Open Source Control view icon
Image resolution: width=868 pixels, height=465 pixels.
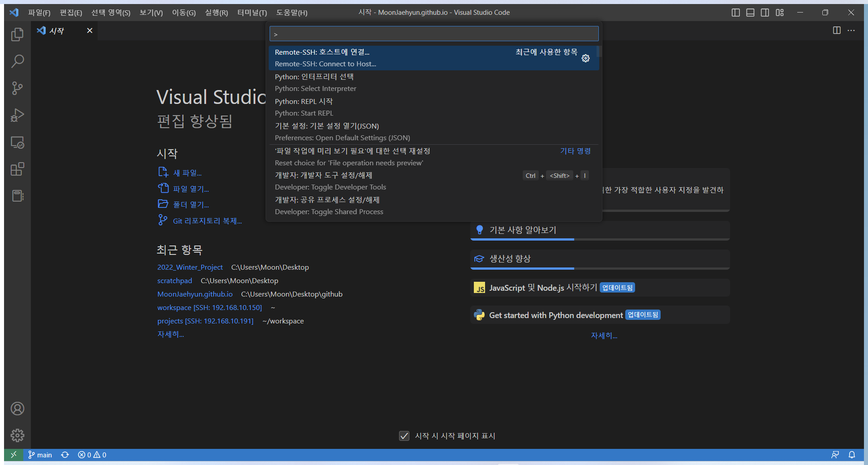[x=17, y=88]
